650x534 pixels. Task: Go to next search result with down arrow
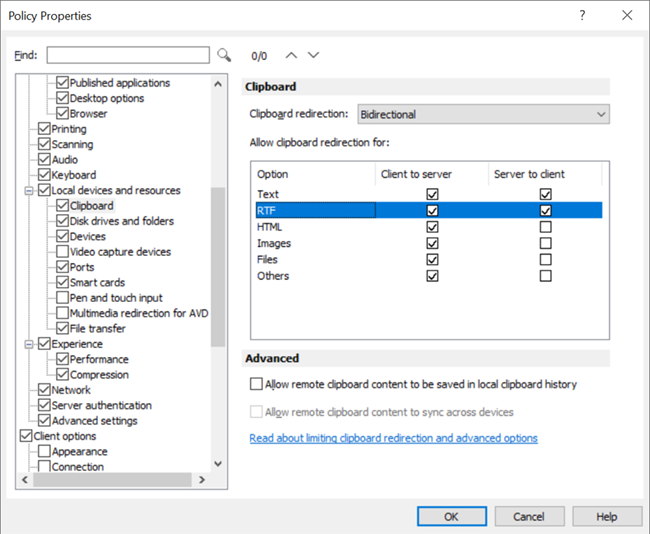(314, 55)
